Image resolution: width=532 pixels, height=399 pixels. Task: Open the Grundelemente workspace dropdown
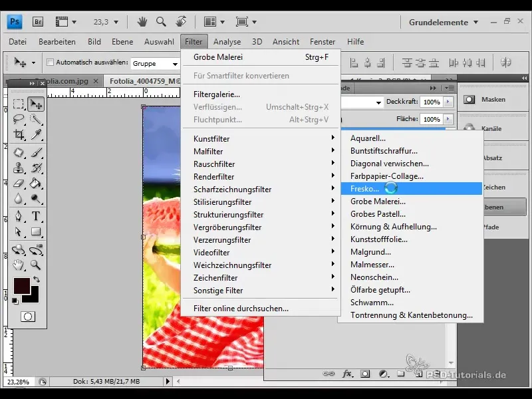click(x=444, y=23)
